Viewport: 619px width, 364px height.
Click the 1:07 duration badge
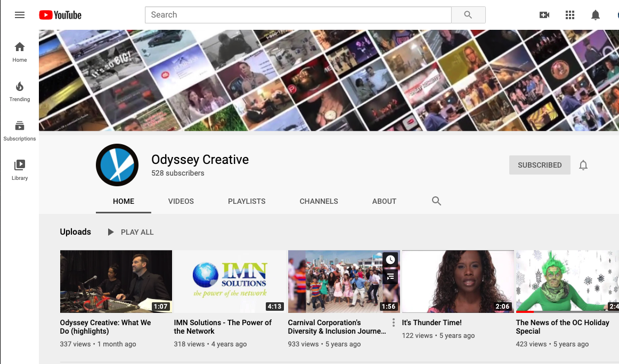161,307
